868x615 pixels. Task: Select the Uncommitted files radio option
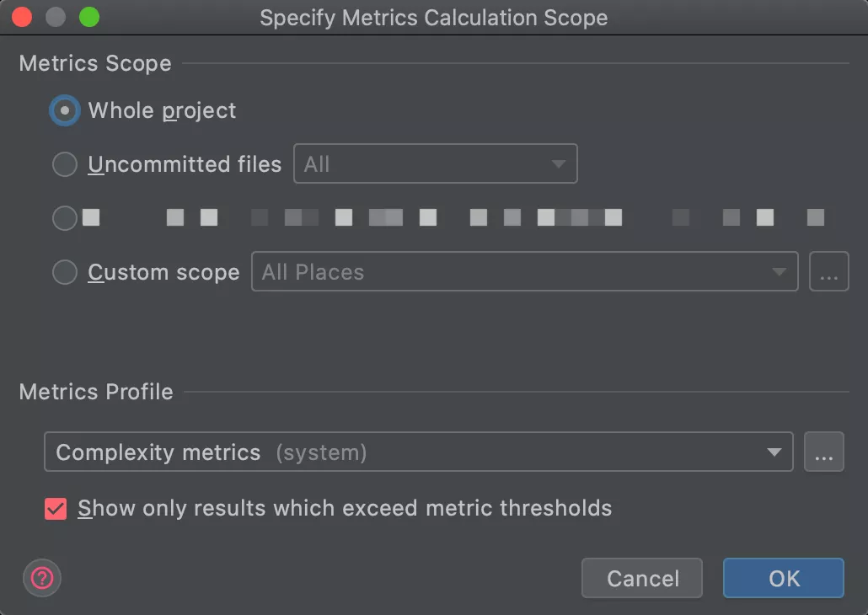click(x=65, y=164)
